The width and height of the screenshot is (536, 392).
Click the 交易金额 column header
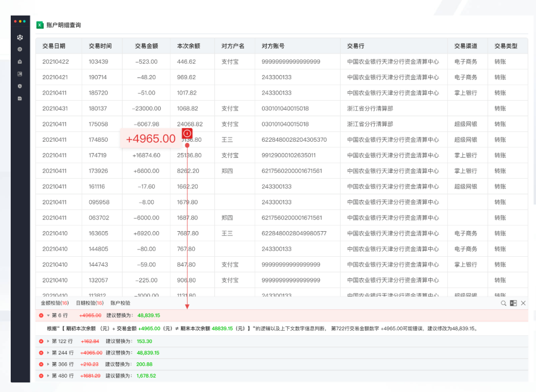point(147,46)
